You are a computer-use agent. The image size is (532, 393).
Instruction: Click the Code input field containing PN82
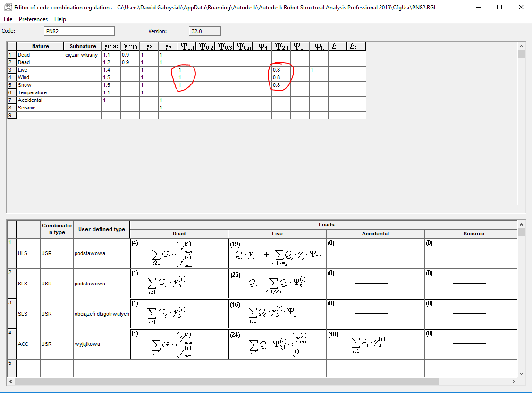[79, 31]
